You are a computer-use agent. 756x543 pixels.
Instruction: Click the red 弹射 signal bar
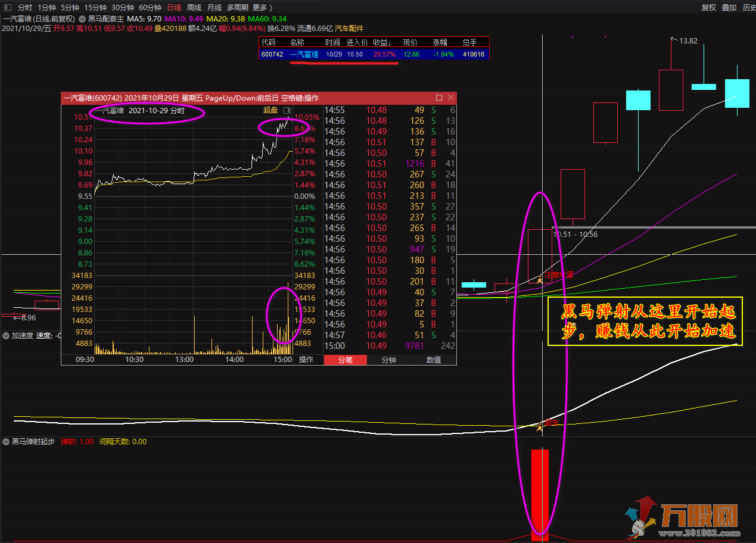coord(540,495)
